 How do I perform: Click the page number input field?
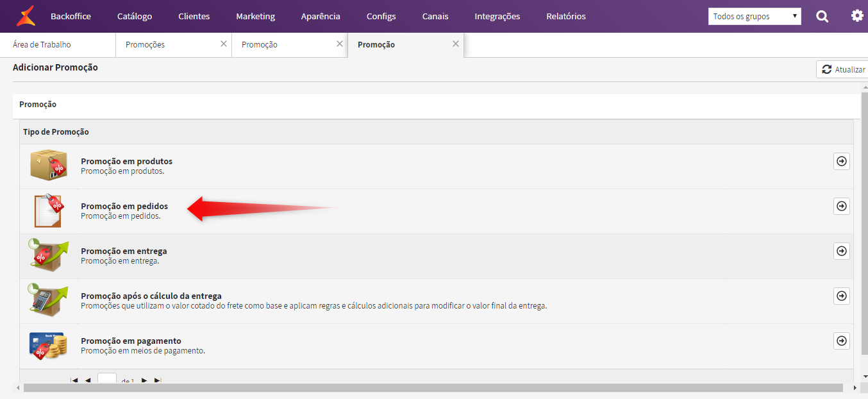tap(107, 378)
